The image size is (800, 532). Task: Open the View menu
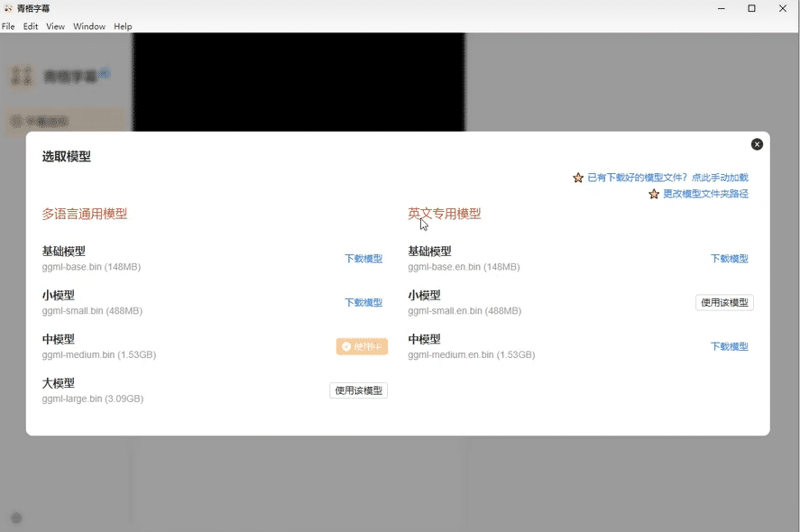pyautogui.click(x=55, y=26)
